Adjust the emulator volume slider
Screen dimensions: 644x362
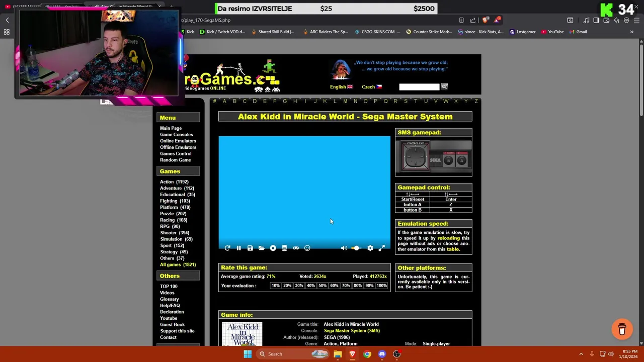click(356, 248)
